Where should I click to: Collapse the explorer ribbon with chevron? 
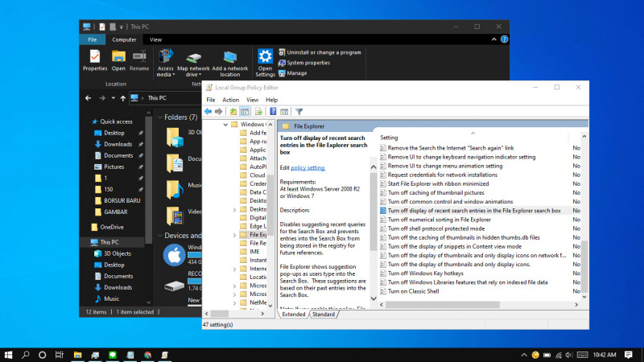coord(493,39)
